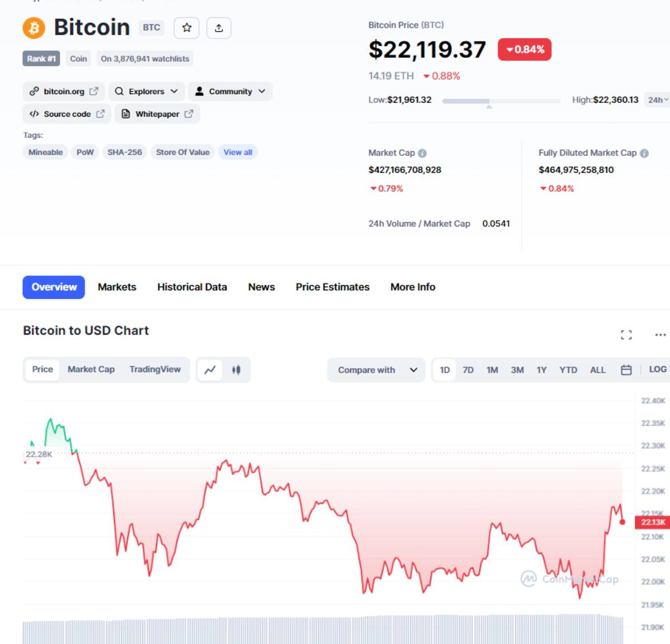Open the calendar date range picker
Viewport: 670px width, 644px height.
[626, 370]
